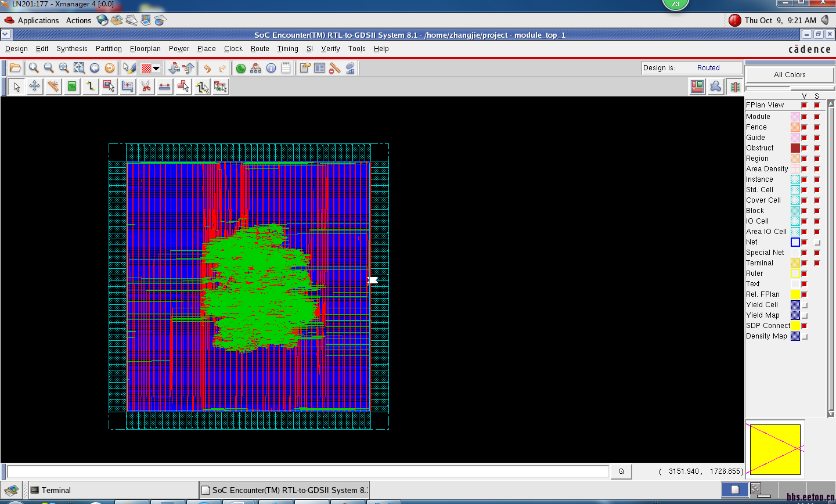Click the Zoom to Selected icon
The width and height of the screenshot is (836, 504).
point(79,68)
